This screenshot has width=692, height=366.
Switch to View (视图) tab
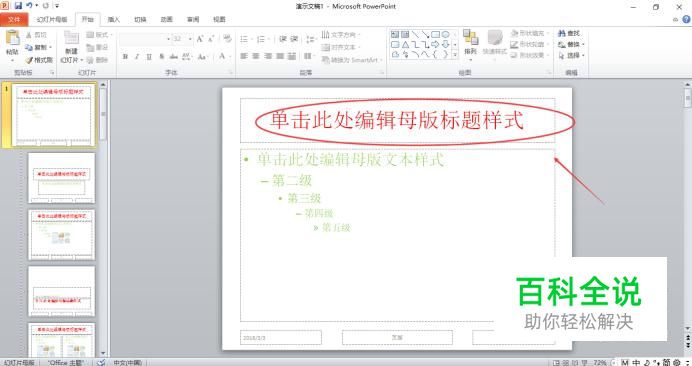pos(219,19)
